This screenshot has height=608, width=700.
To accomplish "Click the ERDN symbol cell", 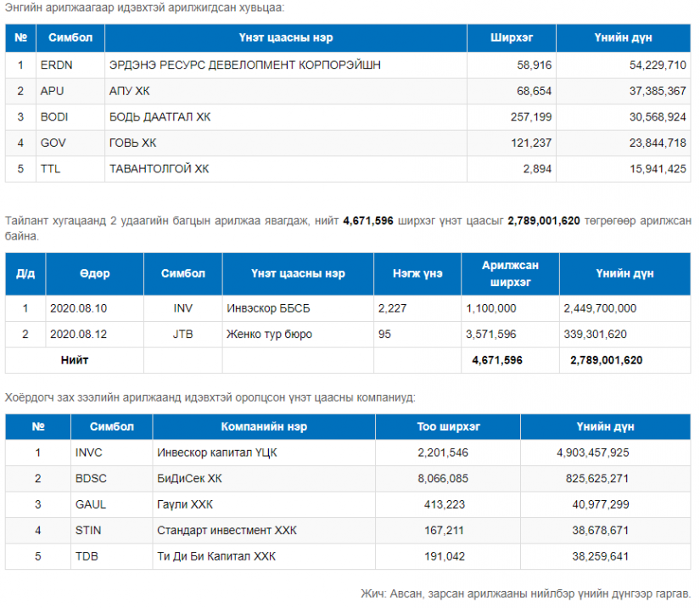I will [70, 65].
